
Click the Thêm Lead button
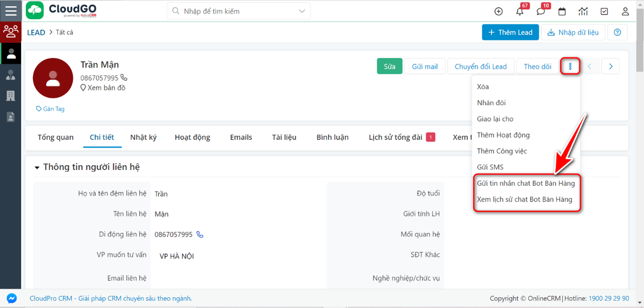[510, 32]
